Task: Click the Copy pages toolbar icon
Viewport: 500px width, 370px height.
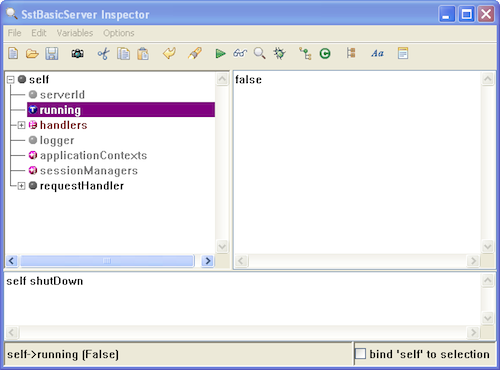Action: (x=123, y=53)
